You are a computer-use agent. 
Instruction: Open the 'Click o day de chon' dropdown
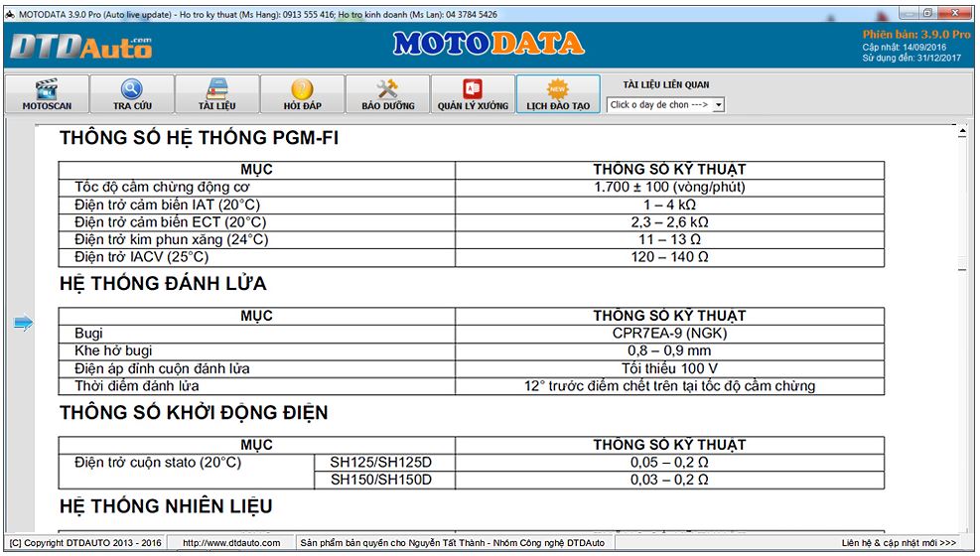(665, 105)
